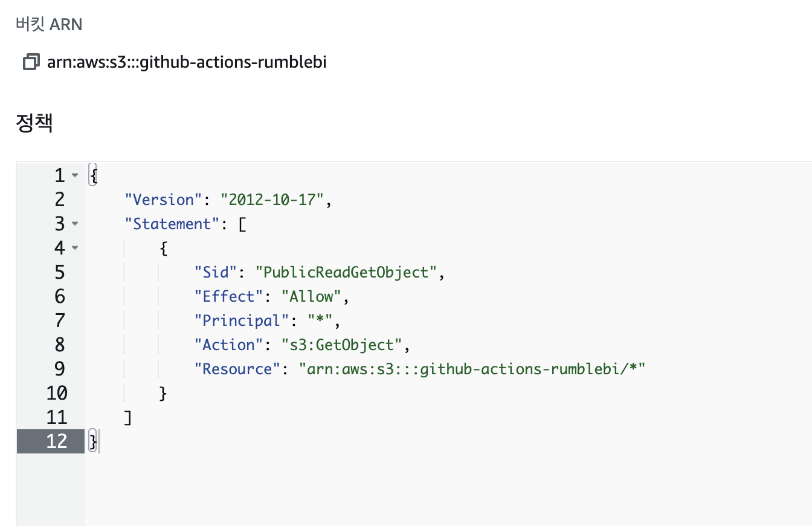Click the "Version" key in the policy
The width and height of the screenshot is (812, 526).
pos(163,200)
